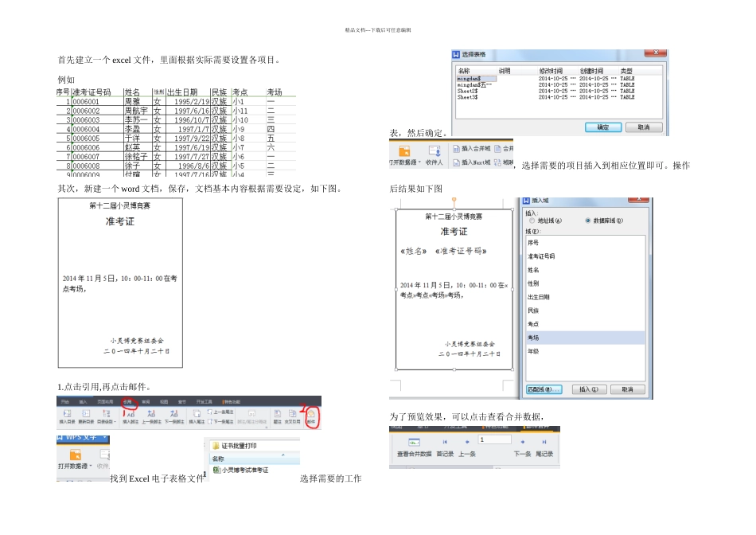Select 民族 in the field list
This screenshot has width=756, height=535.
586,310
